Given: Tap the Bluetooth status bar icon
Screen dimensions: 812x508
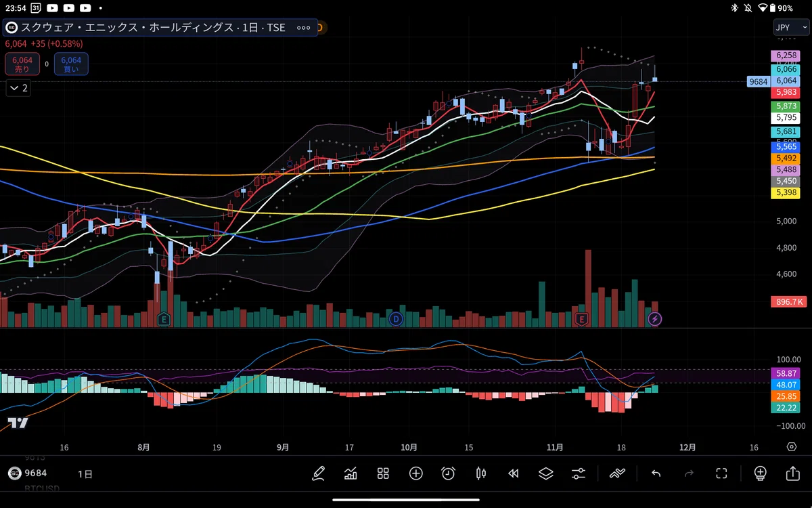Looking at the screenshot, I should (x=734, y=8).
